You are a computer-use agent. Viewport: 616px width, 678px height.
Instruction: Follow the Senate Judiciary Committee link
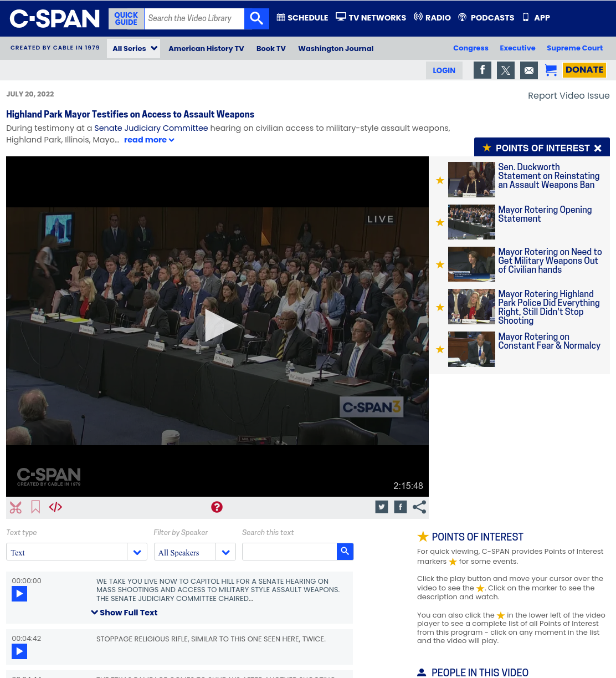151,128
